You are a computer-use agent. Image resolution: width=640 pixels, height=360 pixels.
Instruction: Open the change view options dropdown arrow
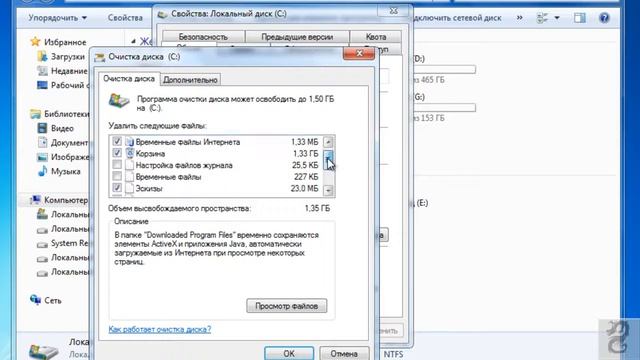tap(557, 18)
